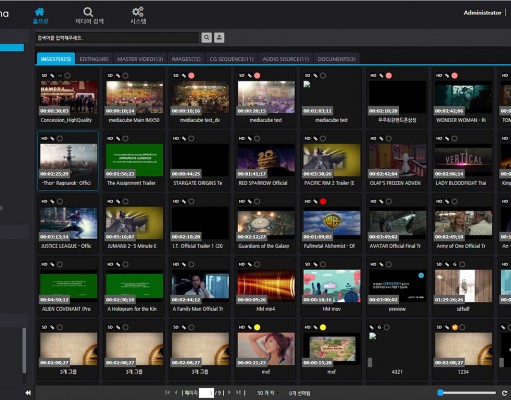Go to the previous results page

pyautogui.click(x=176, y=393)
